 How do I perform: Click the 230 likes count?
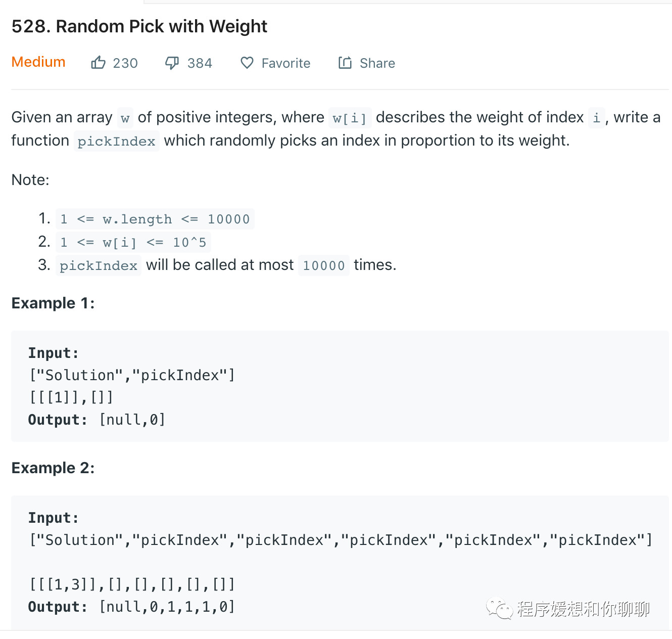pos(125,63)
